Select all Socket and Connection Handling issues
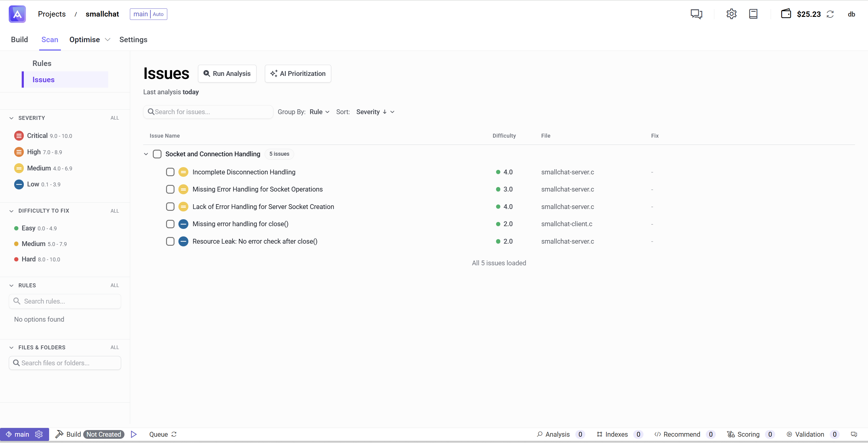Screen dimensions: 868x443 (157, 154)
